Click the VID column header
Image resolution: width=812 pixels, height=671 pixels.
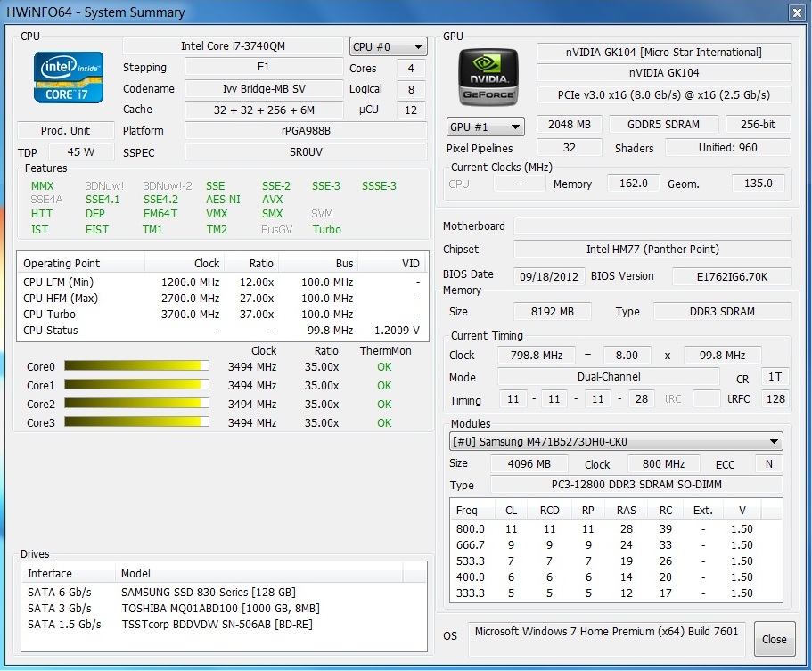391,263
